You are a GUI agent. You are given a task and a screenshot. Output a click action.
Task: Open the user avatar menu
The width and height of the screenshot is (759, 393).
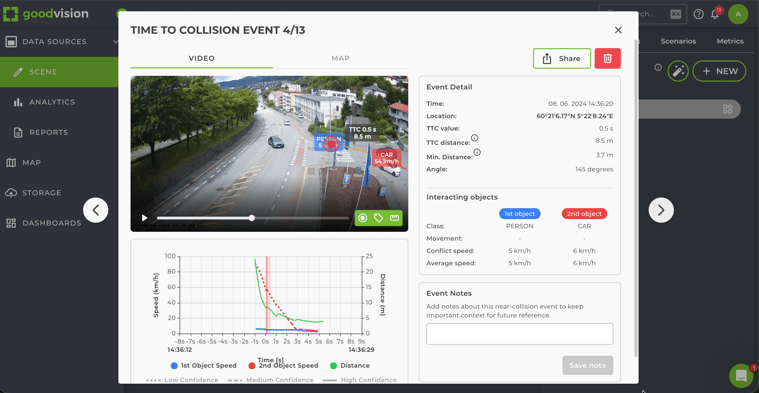tap(738, 14)
